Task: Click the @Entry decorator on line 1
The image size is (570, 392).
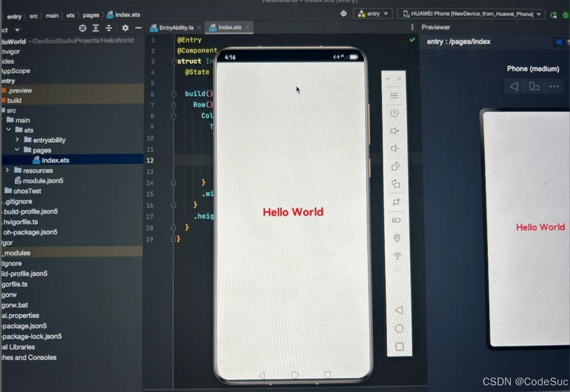Action: click(x=189, y=40)
